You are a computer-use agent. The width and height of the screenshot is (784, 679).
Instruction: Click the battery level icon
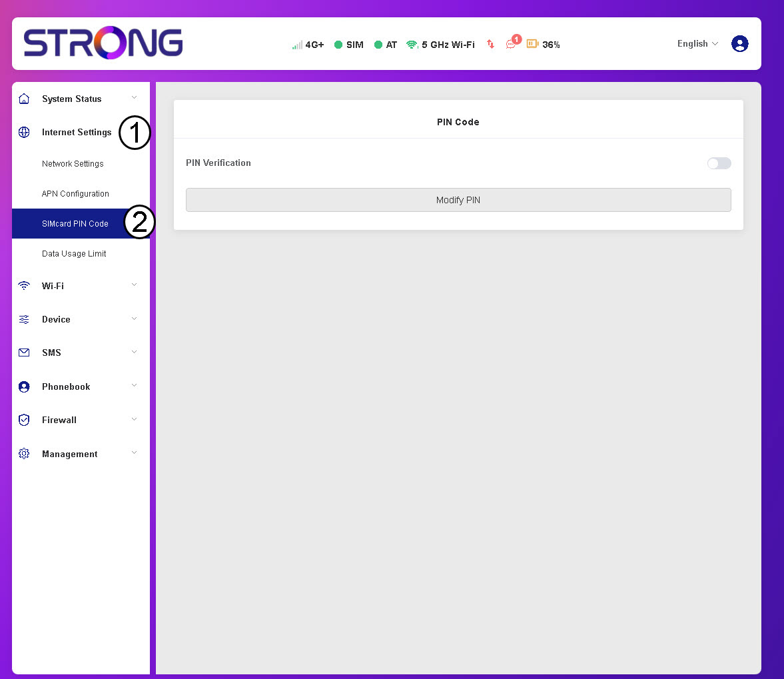point(532,44)
